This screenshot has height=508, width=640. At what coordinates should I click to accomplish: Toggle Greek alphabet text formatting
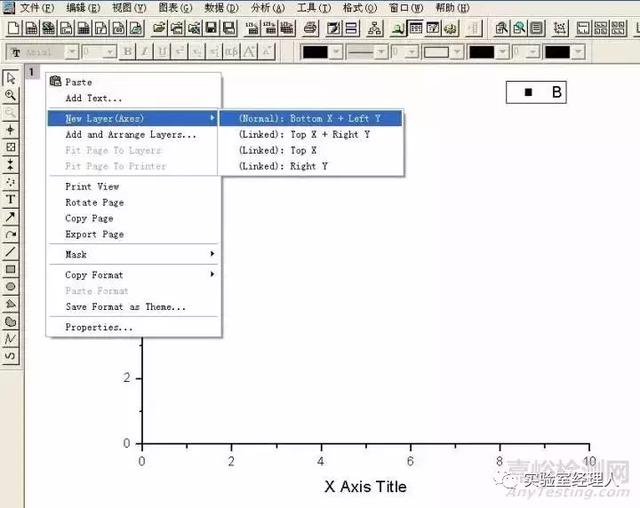(x=231, y=52)
